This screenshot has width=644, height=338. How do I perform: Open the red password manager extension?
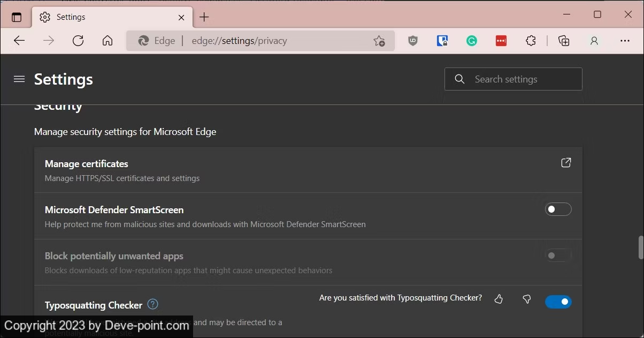coord(501,41)
